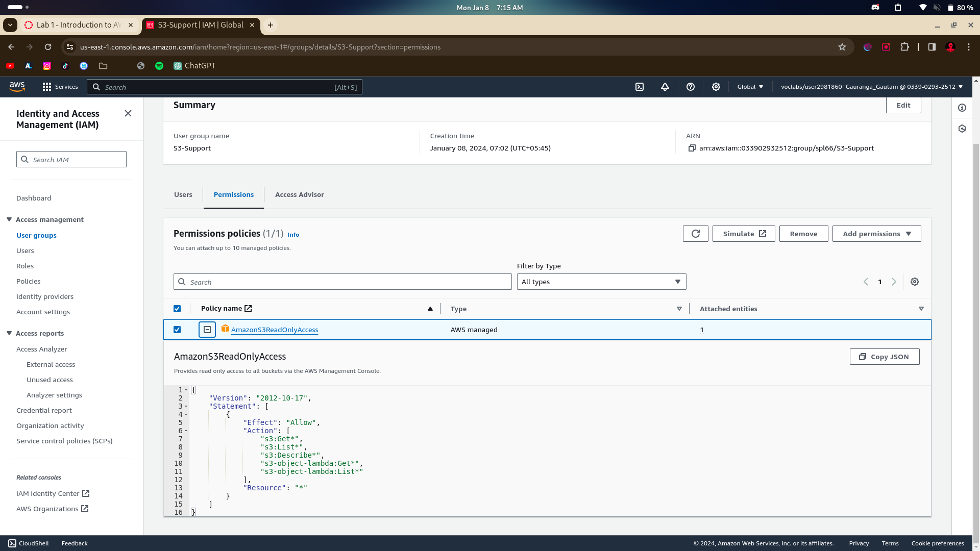Click the Copy JSON button
Viewport: 980px width, 551px height.
coord(884,357)
